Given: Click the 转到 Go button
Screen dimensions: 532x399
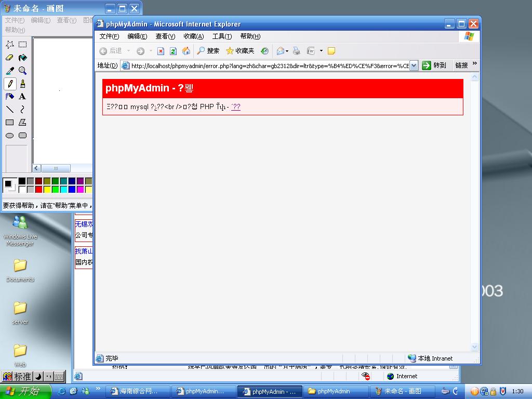Looking at the screenshot, I should 434,65.
